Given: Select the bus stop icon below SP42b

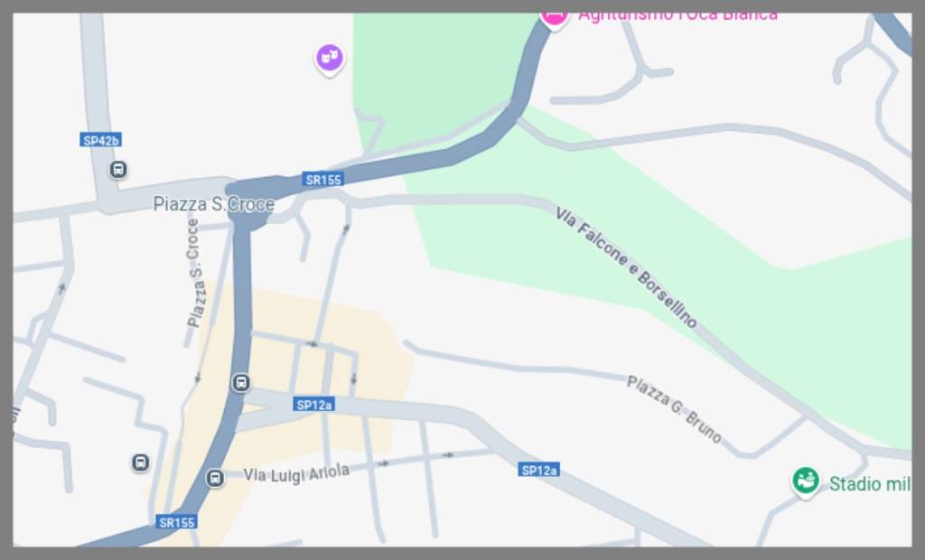Looking at the screenshot, I should pyautogui.click(x=118, y=170).
